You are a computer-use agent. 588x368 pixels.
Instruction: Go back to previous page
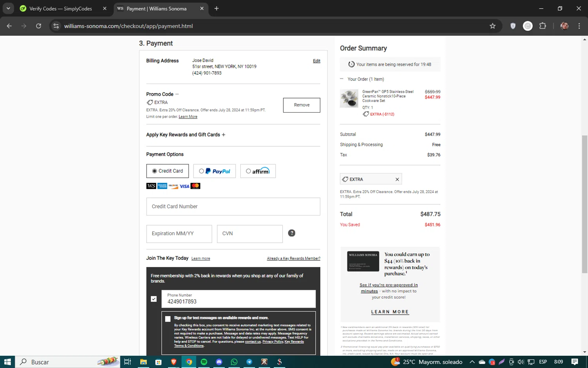click(9, 26)
